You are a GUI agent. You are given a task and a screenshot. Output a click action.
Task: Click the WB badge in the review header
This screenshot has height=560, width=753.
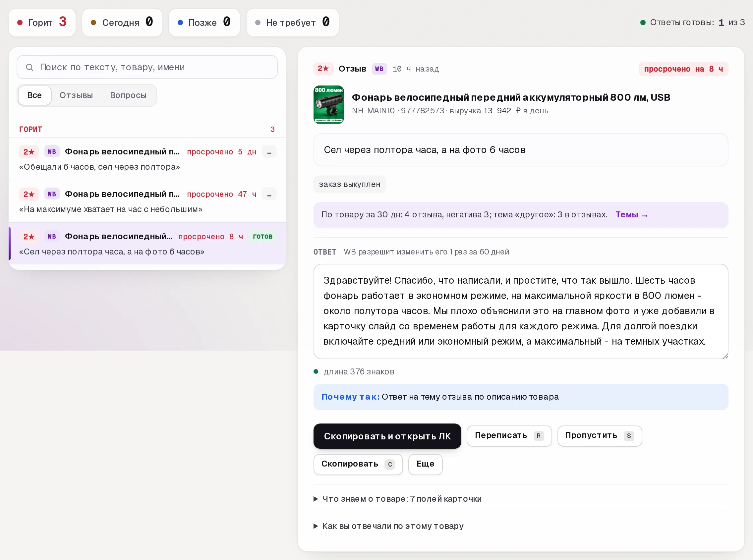coord(379,69)
